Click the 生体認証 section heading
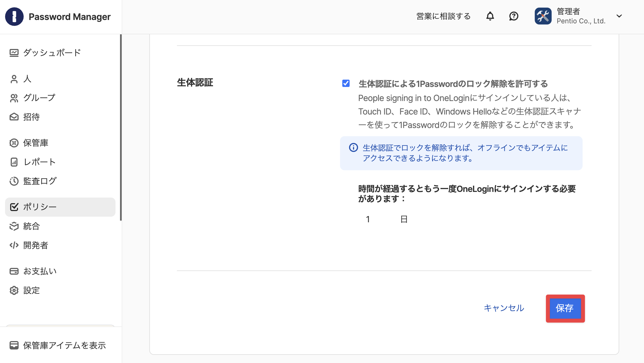Image resolution: width=644 pixels, height=363 pixels. click(x=195, y=83)
